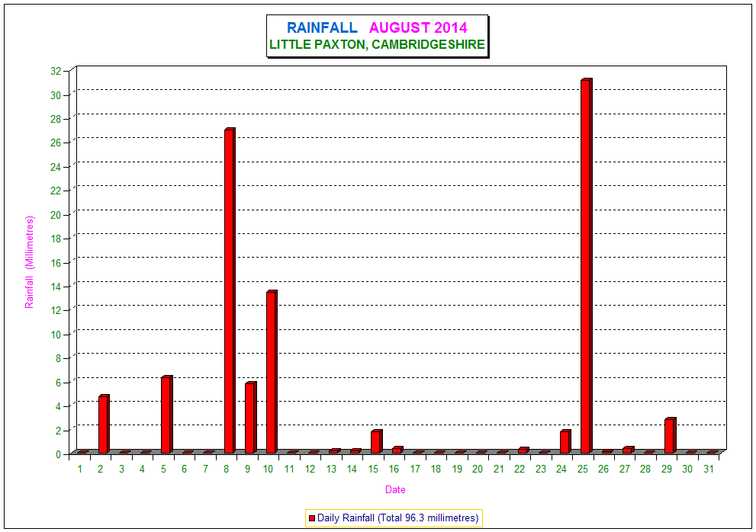Select the small bar for date 27

[629, 450]
